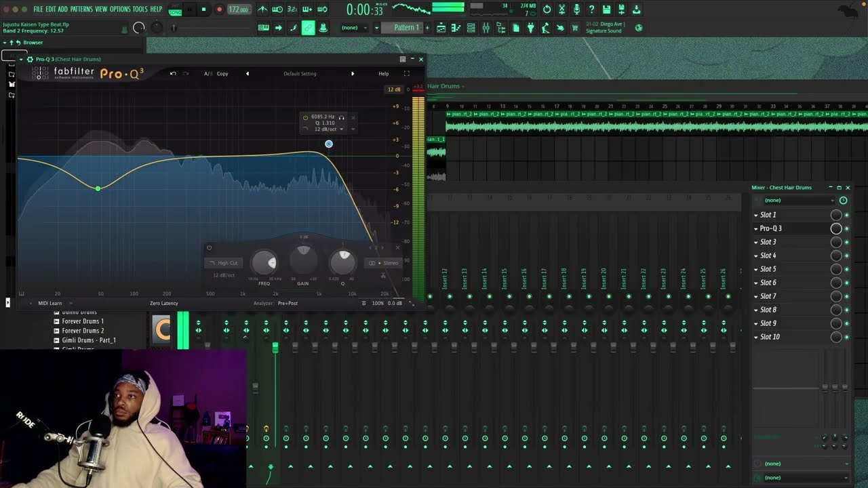Click the Pro-Q 3 undo arrow

click(173, 73)
